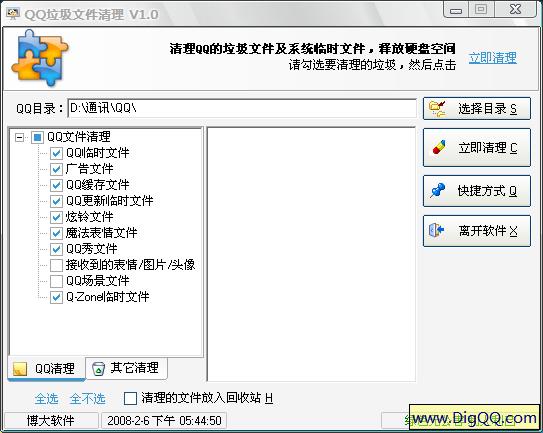Switch to the 其它清理 tab
This screenshot has height=433, width=543.
pyautogui.click(x=126, y=368)
